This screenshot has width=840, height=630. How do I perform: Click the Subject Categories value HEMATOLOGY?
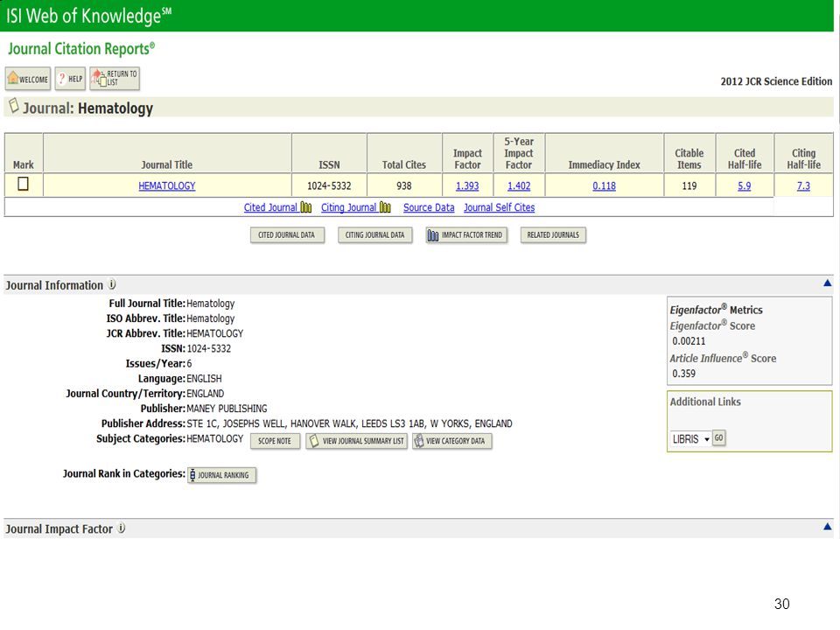(215, 438)
